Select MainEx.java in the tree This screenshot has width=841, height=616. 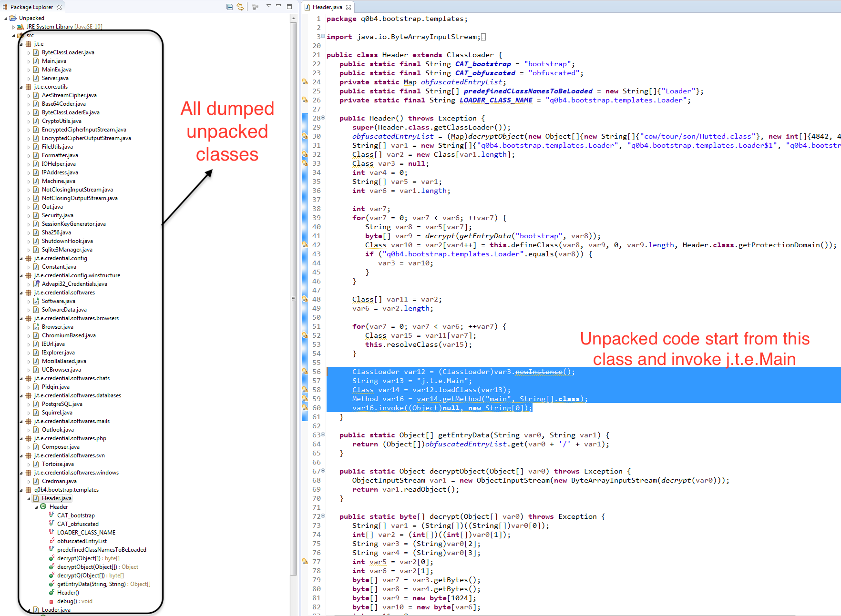(x=56, y=70)
